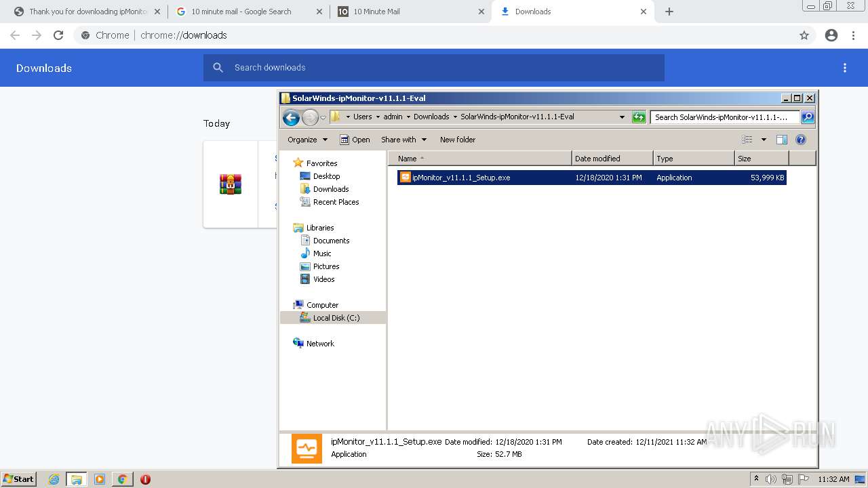Select Desktop in Favorites
The width and height of the screenshot is (868, 488).
click(326, 176)
